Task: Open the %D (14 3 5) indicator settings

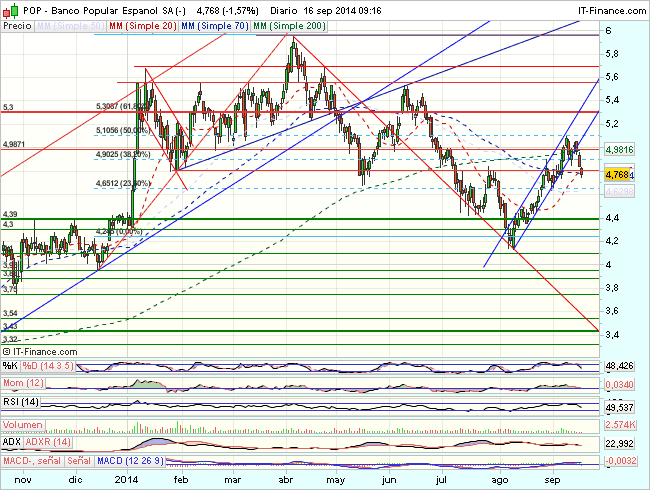Action: [48, 366]
